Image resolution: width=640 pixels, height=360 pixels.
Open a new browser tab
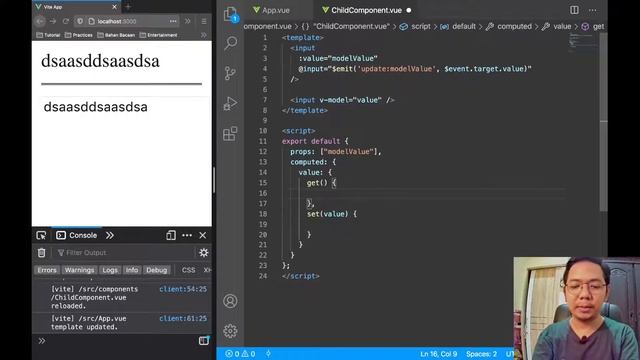(x=128, y=7)
